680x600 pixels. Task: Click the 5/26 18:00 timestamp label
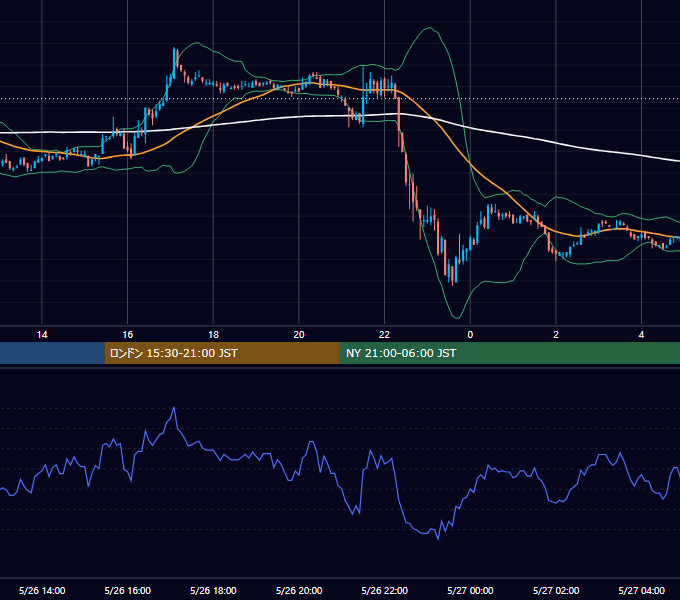[x=213, y=590]
